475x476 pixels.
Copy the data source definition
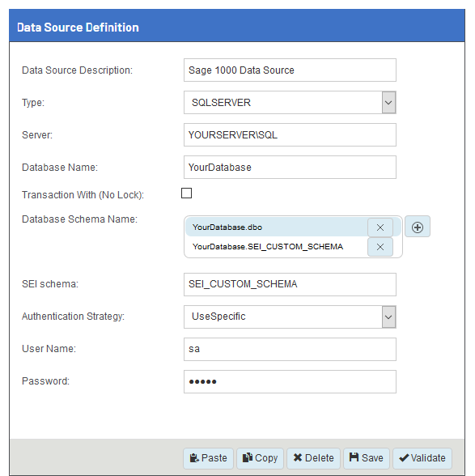point(260,458)
